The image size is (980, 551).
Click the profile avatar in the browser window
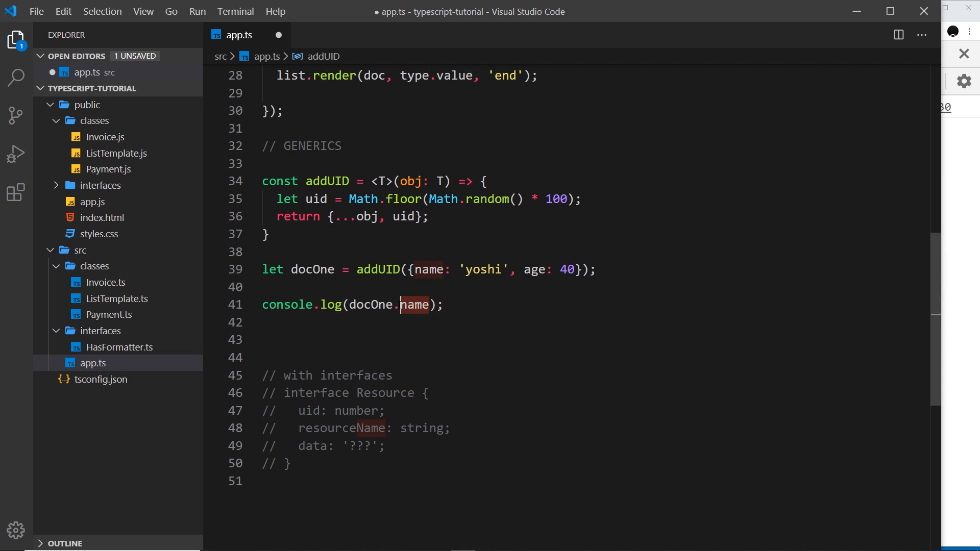[x=952, y=32]
